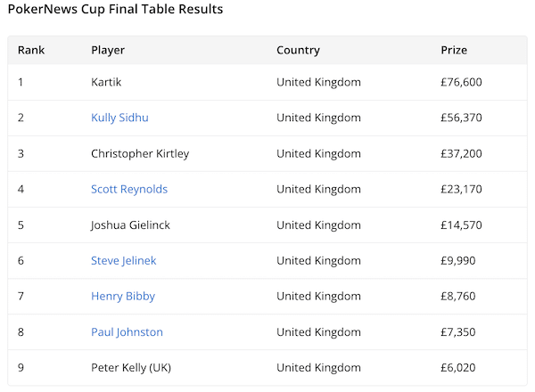Image resolution: width=535 pixels, height=392 pixels.
Task: Select the £6,020 ninth-place prize
Action: pos(459,367)
